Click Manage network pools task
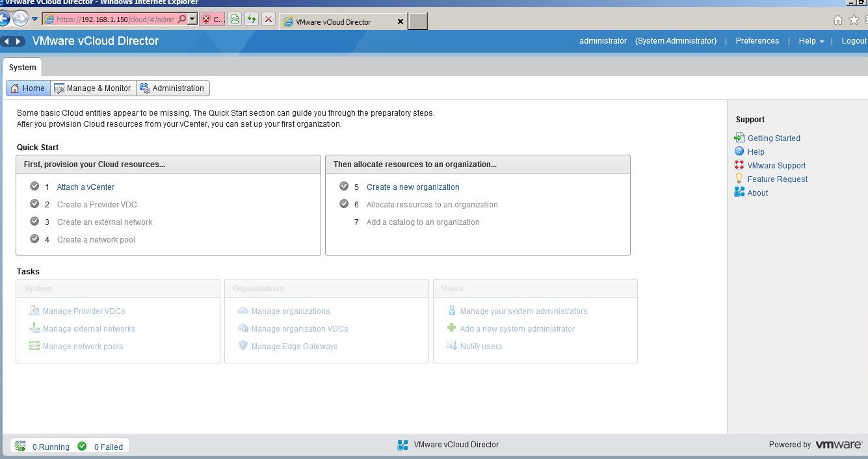Screen dimensions: 868x459 [83, 346]
